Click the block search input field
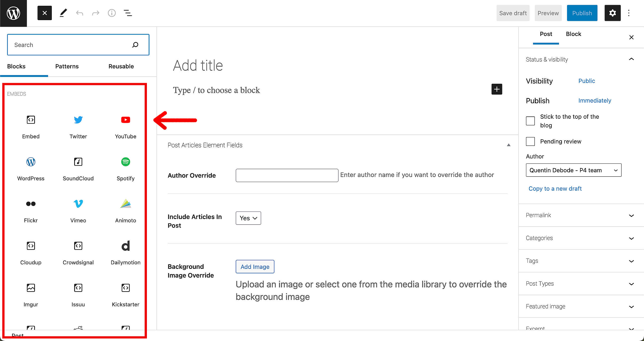This screenshot has width=644, height=341. click(78, 45)
